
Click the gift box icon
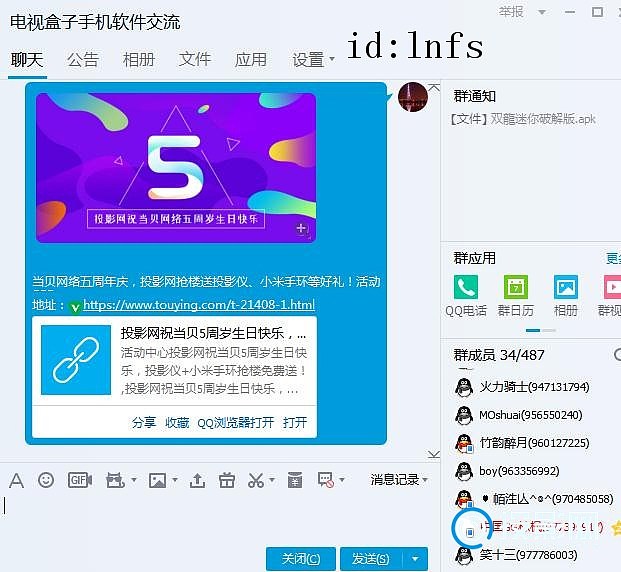point(227,480)
